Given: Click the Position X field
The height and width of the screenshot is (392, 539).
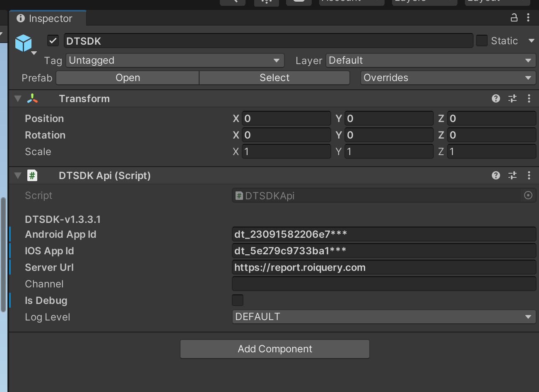Looking at the screenshot, I should (286, 119).
